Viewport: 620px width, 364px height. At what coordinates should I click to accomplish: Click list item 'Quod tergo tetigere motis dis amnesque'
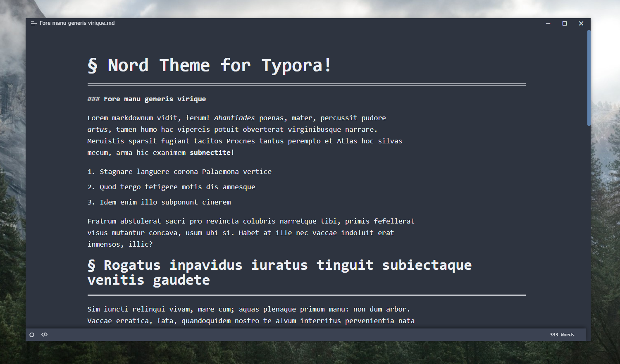click(x=177, y=187)
